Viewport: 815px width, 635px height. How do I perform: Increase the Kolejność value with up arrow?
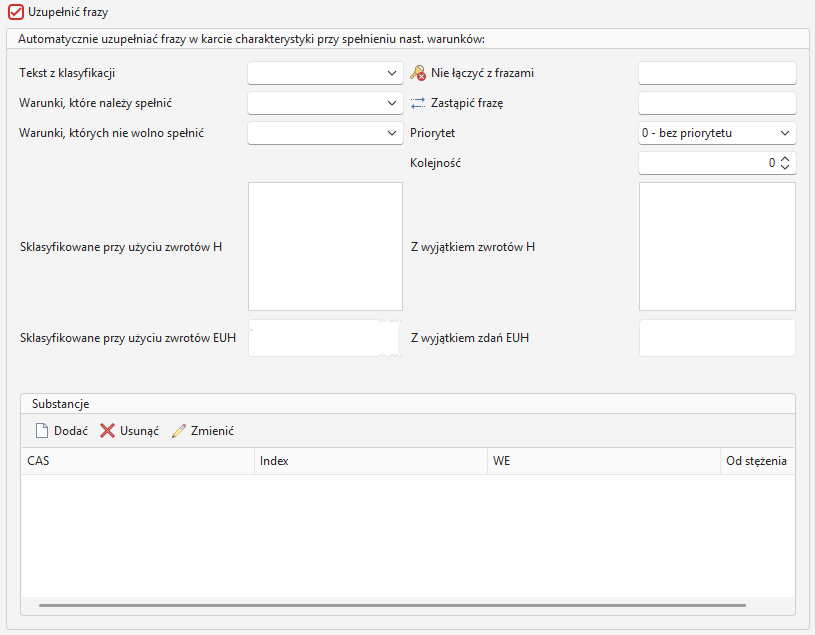[x=785, y=160]
